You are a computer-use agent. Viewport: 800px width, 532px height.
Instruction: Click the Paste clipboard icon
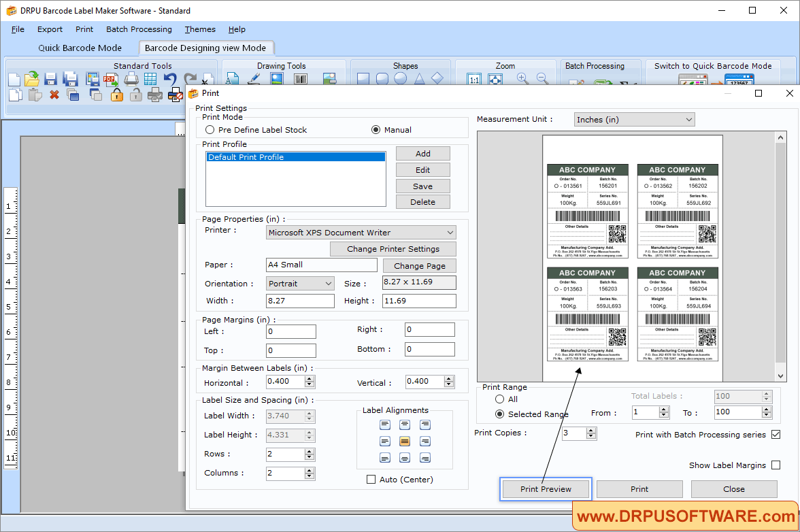pos(35,95)
